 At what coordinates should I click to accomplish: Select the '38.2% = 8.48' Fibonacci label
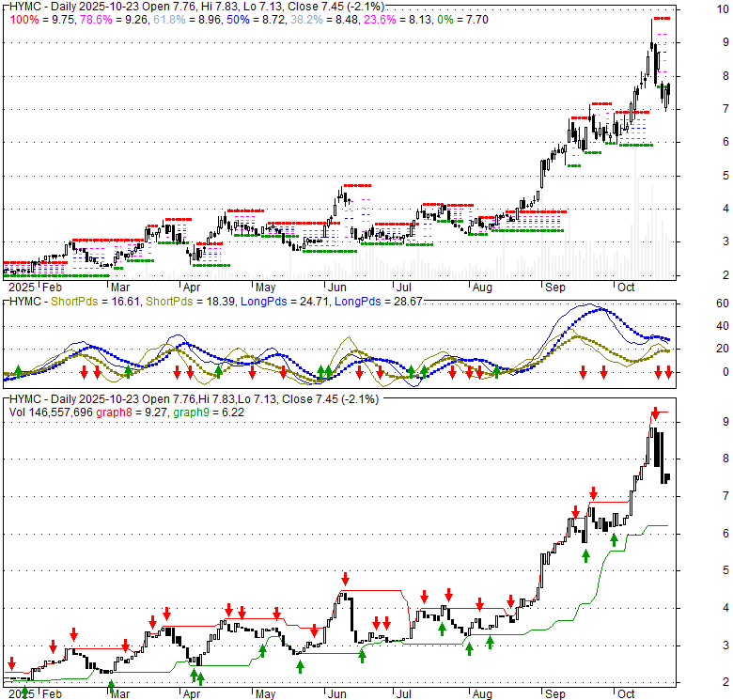pos(324,20)
